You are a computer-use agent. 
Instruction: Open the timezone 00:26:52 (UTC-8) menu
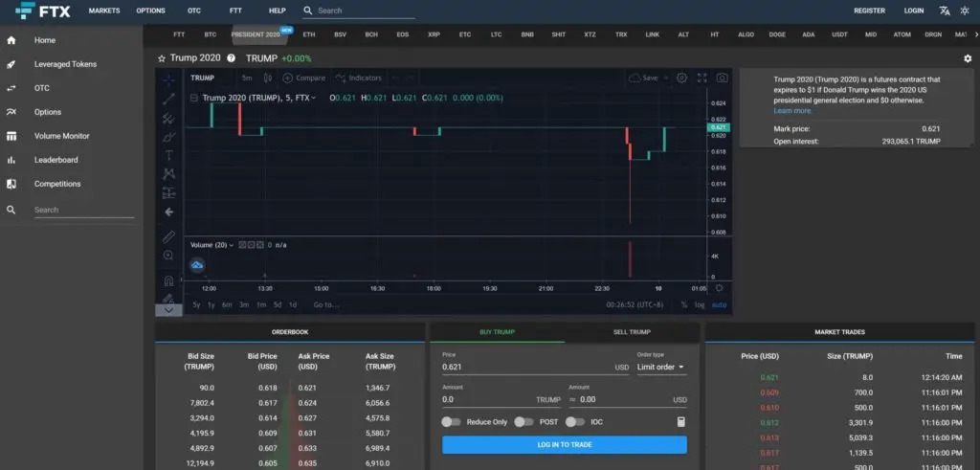(x=637, y=305)
